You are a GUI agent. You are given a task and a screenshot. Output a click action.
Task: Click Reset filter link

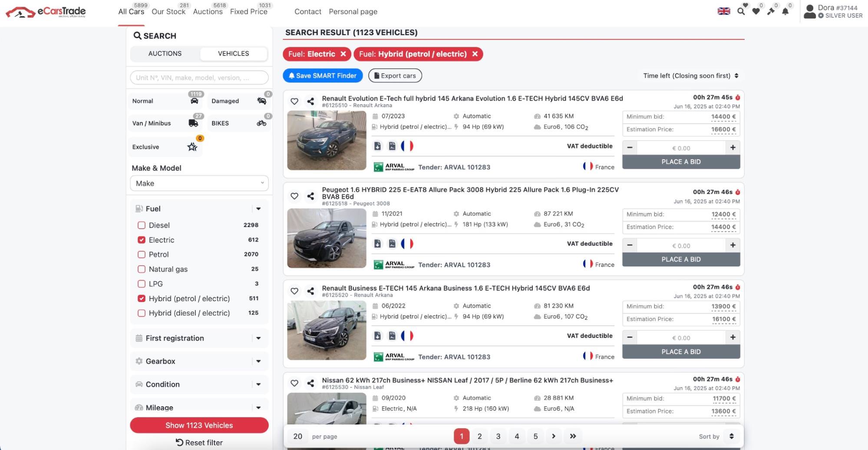[x=199, y=443]
